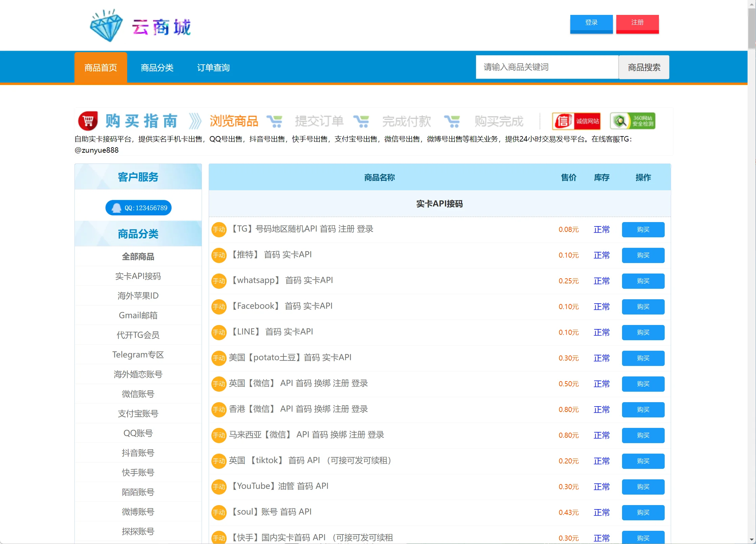Click the 360网站安全检测 badge
This screenshot has width=756, height=544.
coord(633,121)
